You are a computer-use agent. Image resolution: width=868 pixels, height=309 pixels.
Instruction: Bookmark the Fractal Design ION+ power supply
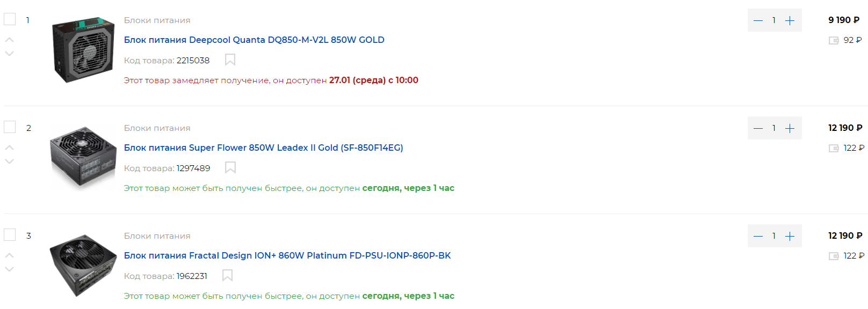(228, 275)
